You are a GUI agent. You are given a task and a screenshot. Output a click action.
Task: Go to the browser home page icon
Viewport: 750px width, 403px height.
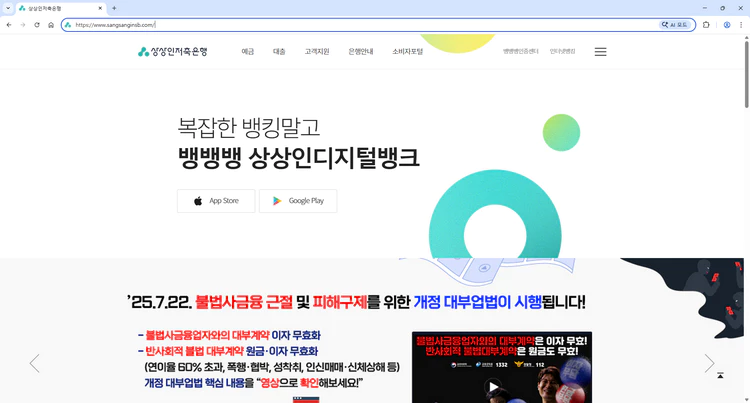[51, 25]
